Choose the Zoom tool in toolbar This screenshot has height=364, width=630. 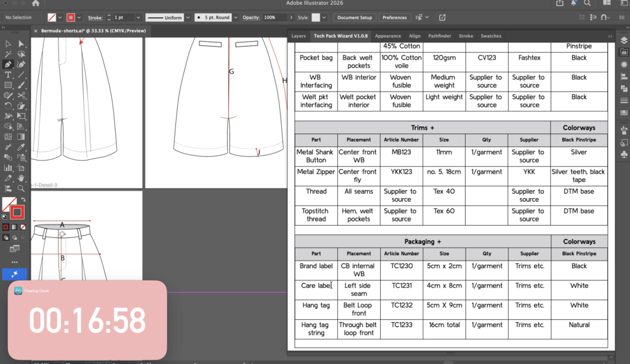pyautogui.click(x=22, y=188)
